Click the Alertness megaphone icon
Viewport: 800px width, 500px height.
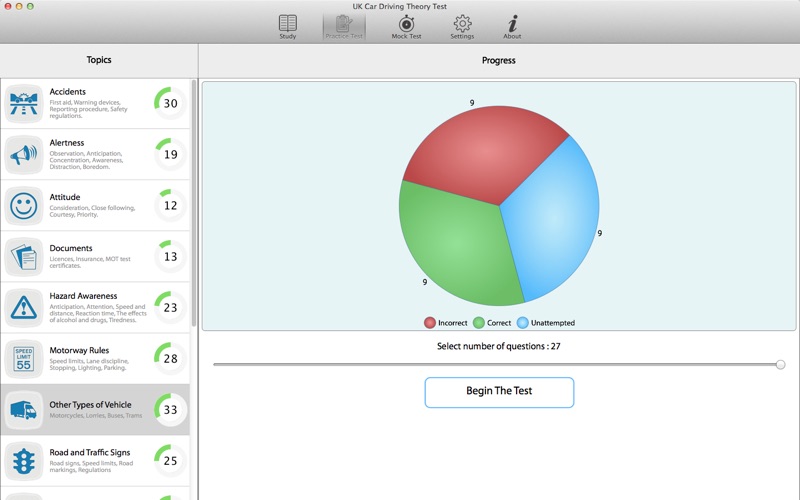[x=23, y=155]
